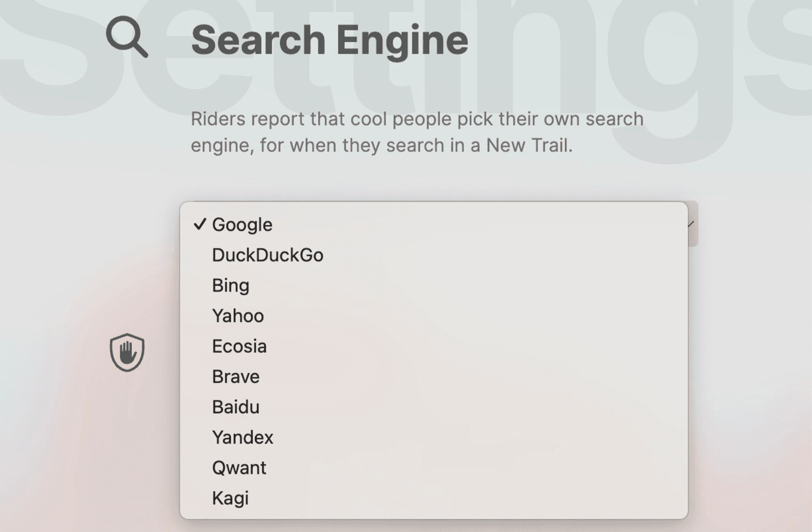
Task: Pick Ecosia from the dropdown
Action: (x=239, y=346)
